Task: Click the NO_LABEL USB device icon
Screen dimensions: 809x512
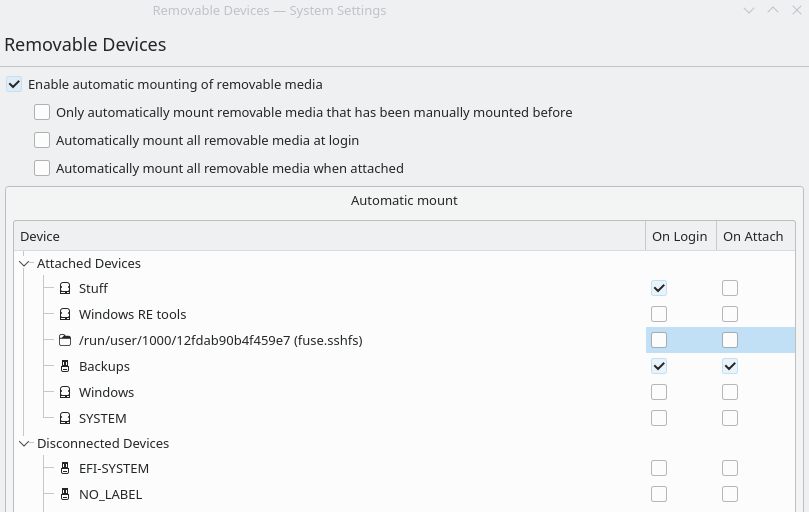Action: (x=65, y=495)
